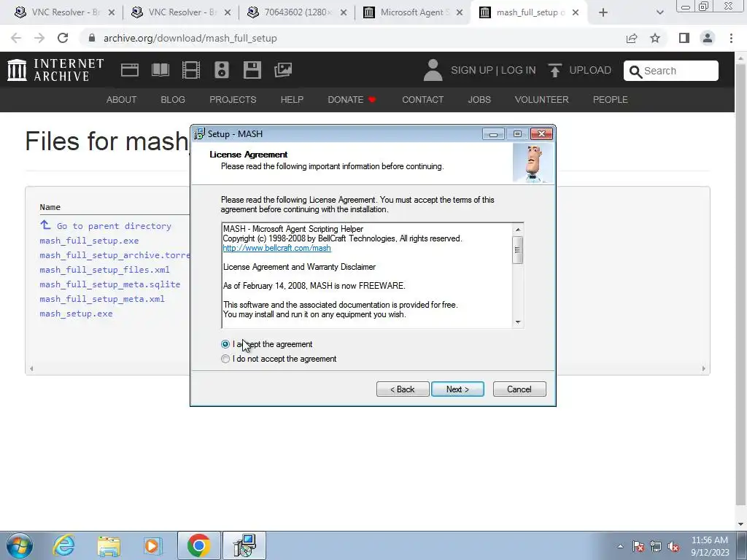
Task: Click the SIGN UP link
Action: tap(472, 70)
